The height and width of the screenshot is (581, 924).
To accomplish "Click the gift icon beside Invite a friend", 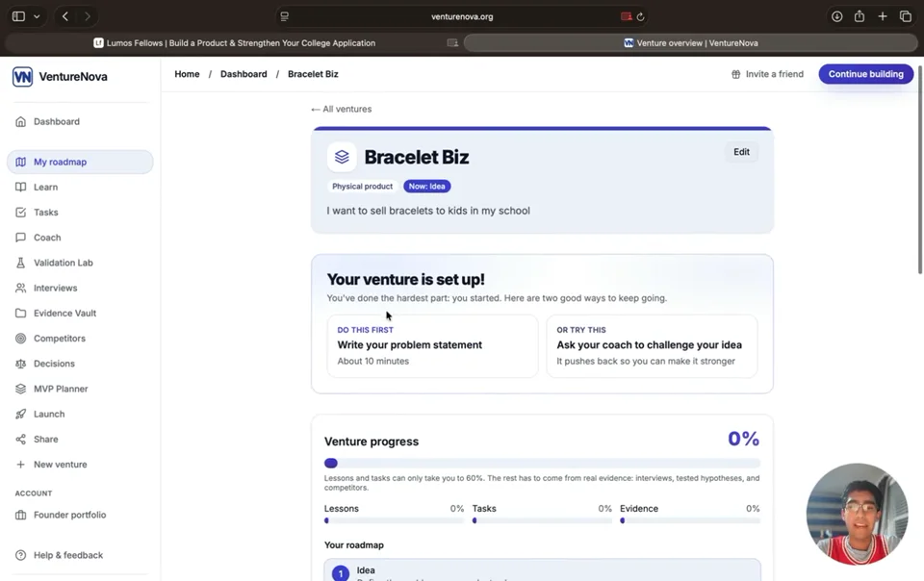I will click(736, 74).
